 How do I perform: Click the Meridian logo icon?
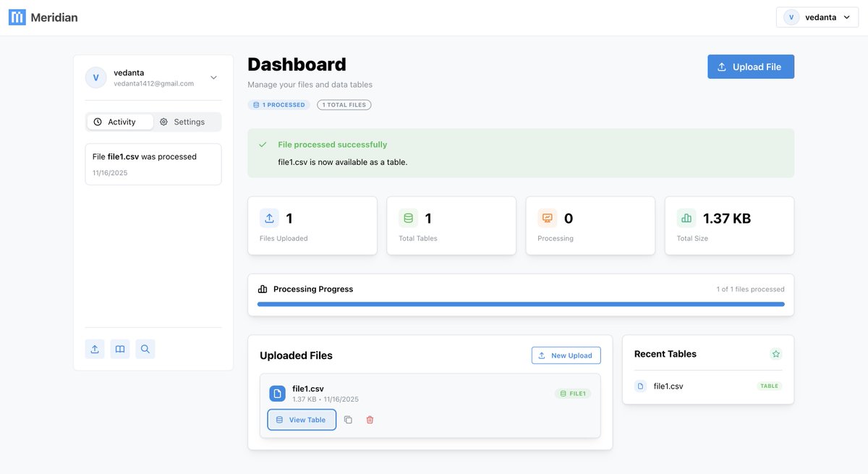(x=17, y=17)
